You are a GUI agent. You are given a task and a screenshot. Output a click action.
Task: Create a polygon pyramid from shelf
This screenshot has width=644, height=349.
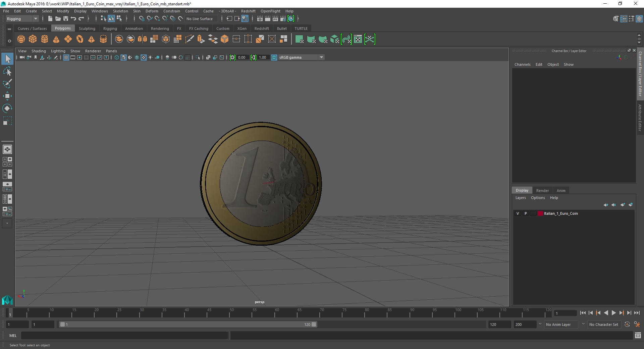(92, 39)
